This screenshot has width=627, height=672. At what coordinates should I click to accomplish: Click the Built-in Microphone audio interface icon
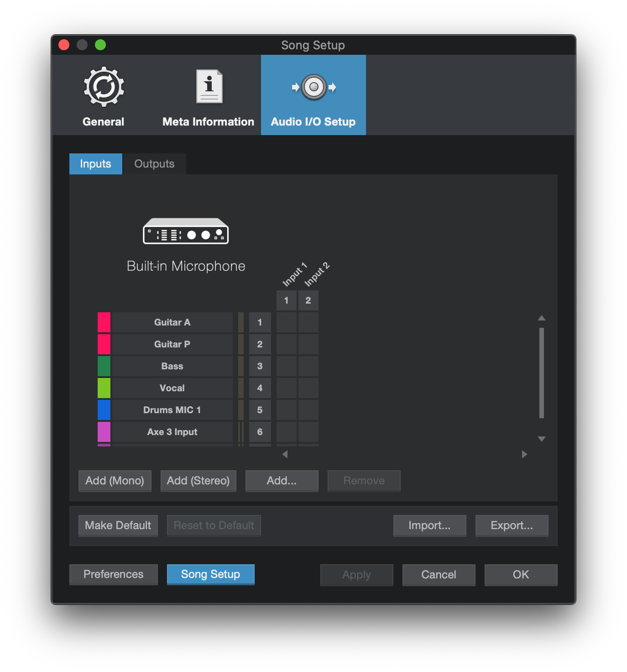click(186, 231)
